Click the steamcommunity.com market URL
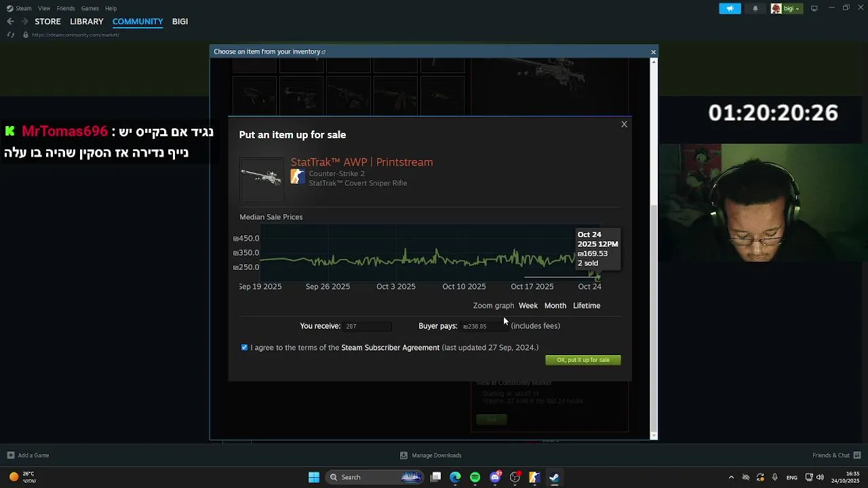The image size is (868, 488). tap(75, 35)
